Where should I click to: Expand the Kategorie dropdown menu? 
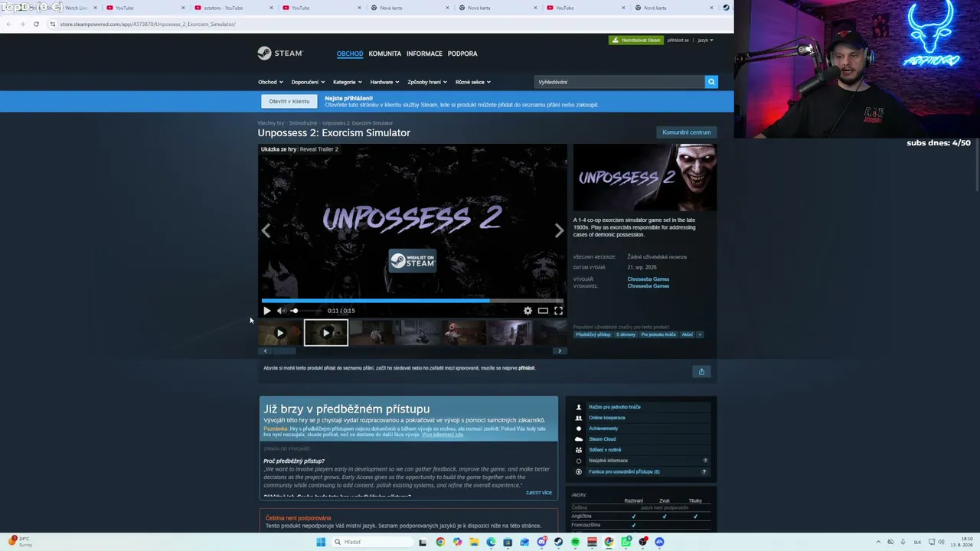[348, 82]
